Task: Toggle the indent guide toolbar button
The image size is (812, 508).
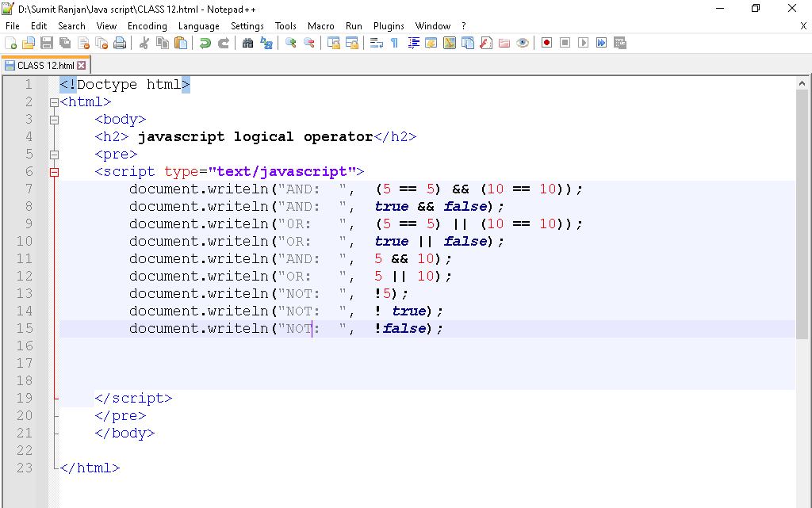Action: 413,43
